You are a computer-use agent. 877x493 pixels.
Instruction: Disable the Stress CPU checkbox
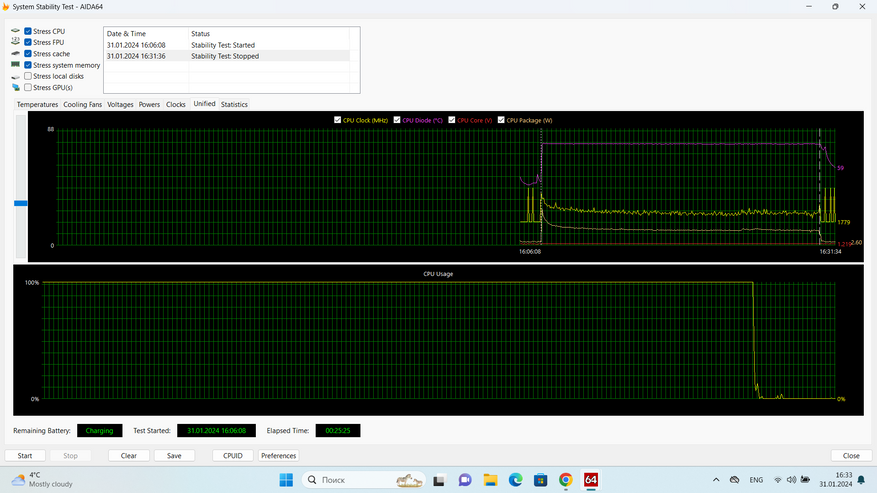click(x=28, y=32)
